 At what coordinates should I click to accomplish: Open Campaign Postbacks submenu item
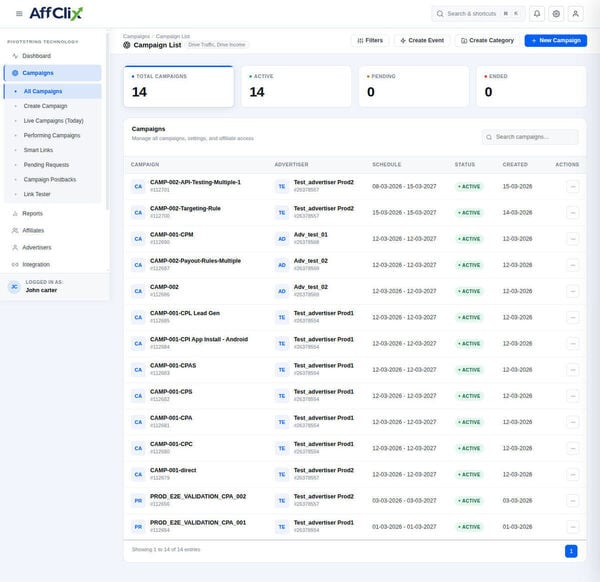click(52, 179)
